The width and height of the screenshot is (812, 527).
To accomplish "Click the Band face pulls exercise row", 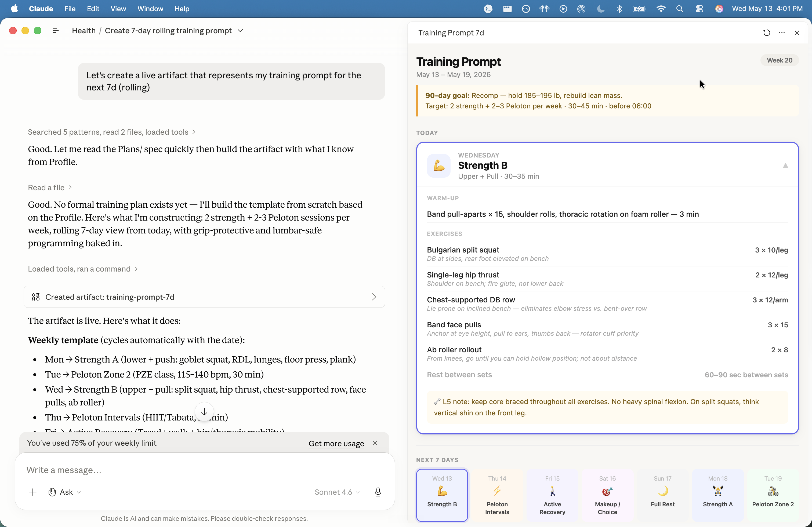I will pos(608,329).
